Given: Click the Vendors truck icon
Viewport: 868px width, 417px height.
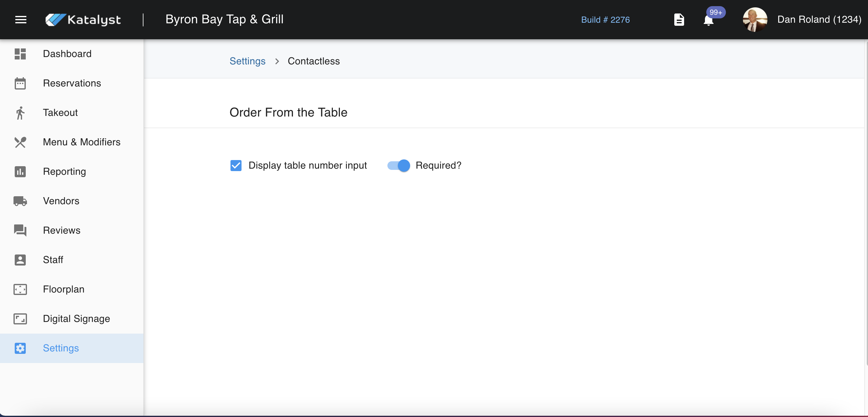Looking at the screenshot, I should (x=20, y=201).
